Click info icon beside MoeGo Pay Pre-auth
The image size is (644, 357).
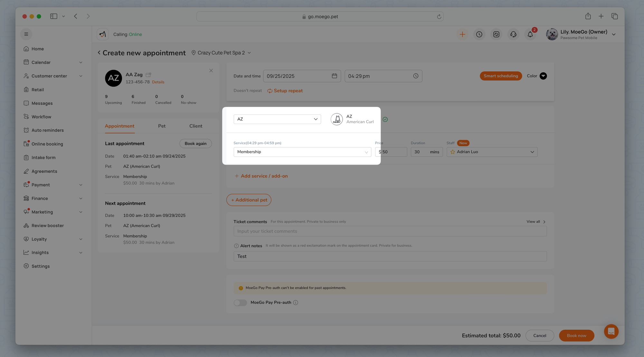(x=296, y=303)
